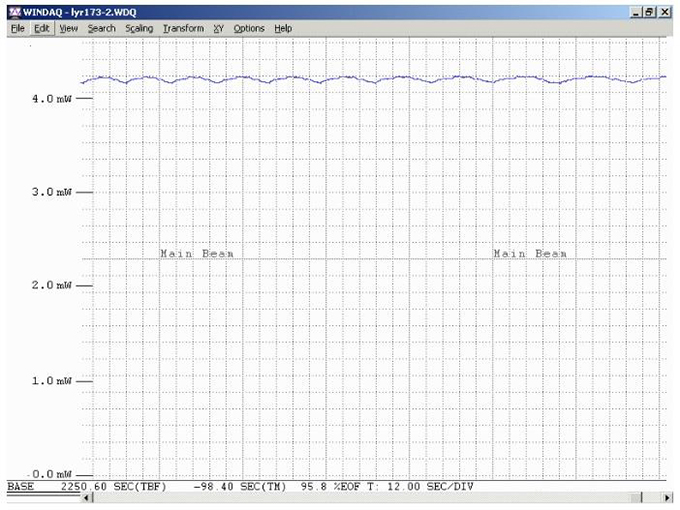Viewport: 680px width, 510px height.
Task: Open the Help menu
Action: click(283, 29)
